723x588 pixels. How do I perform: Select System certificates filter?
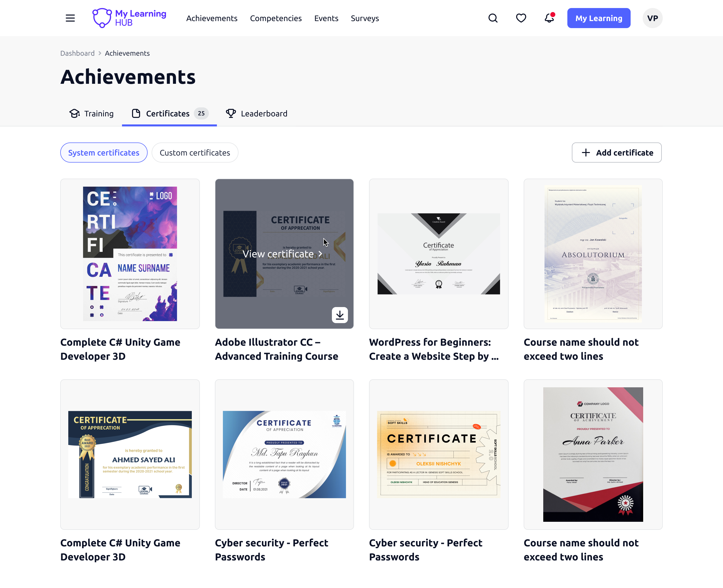click(x=104, y=153)
